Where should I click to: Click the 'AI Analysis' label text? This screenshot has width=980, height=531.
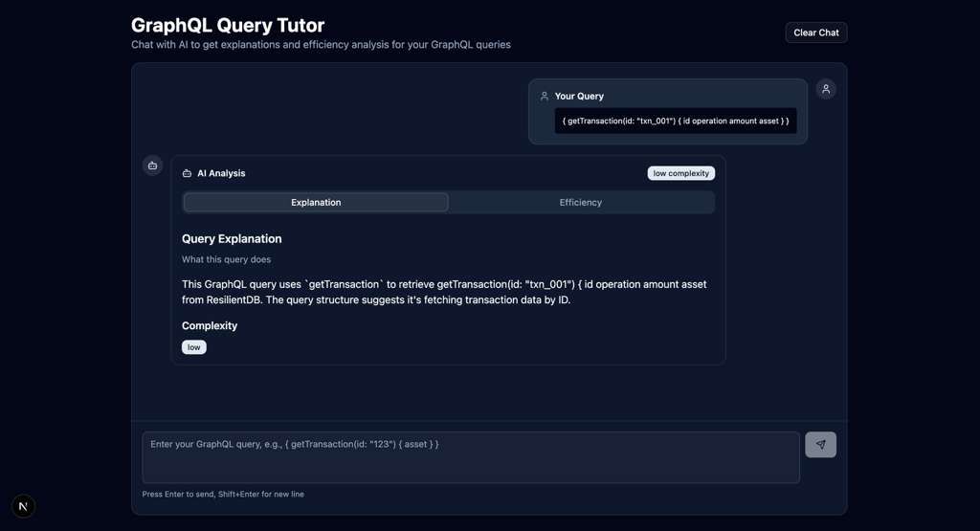pyautogui.click(x=221, y=173)
